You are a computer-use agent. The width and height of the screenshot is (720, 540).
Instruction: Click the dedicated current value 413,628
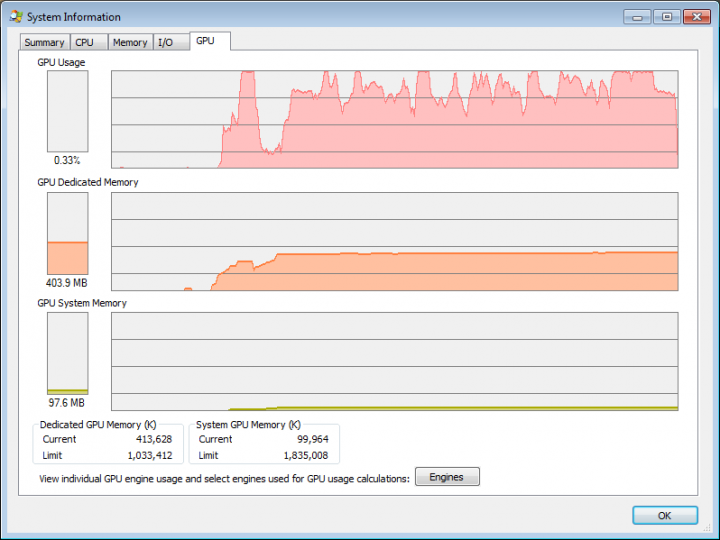pyautogui.click(x=154, y=439)
